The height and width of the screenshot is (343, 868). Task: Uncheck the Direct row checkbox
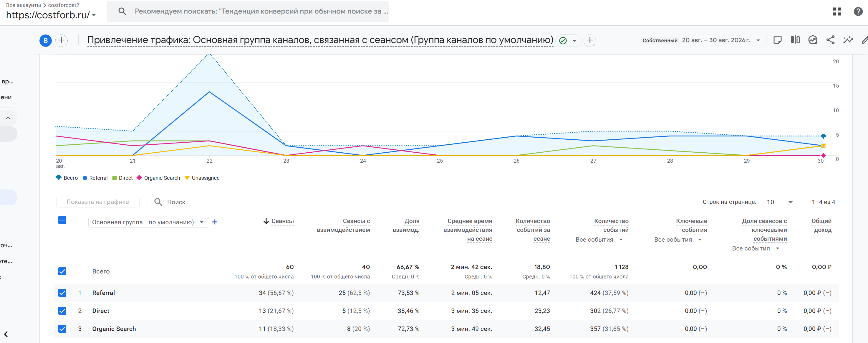click(62, 311)
